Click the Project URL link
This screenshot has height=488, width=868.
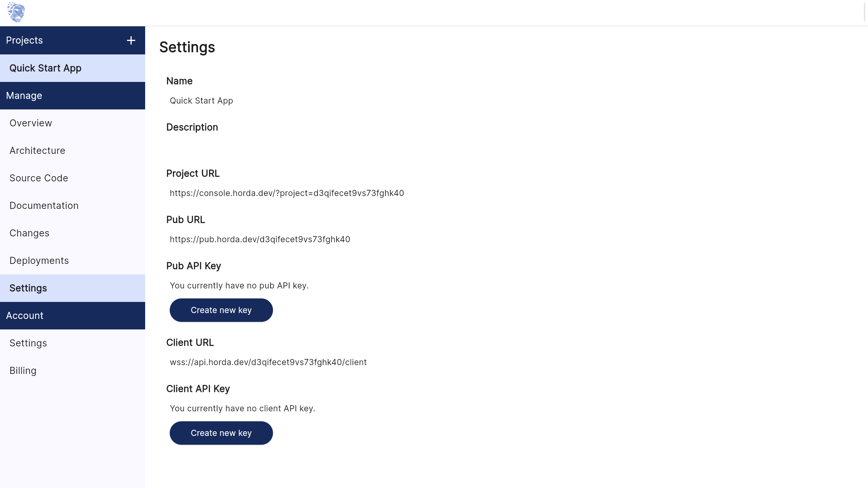(287, 193)
